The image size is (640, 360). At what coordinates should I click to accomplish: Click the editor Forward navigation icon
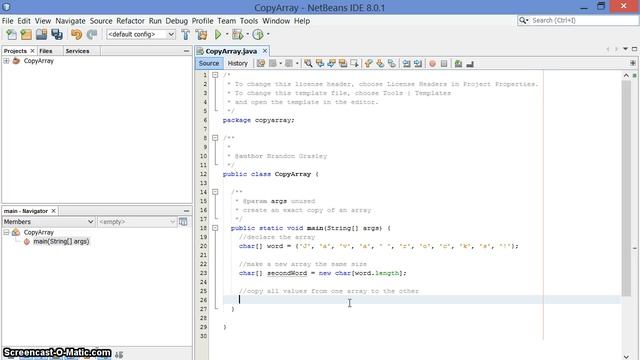[x=289, y=64]
